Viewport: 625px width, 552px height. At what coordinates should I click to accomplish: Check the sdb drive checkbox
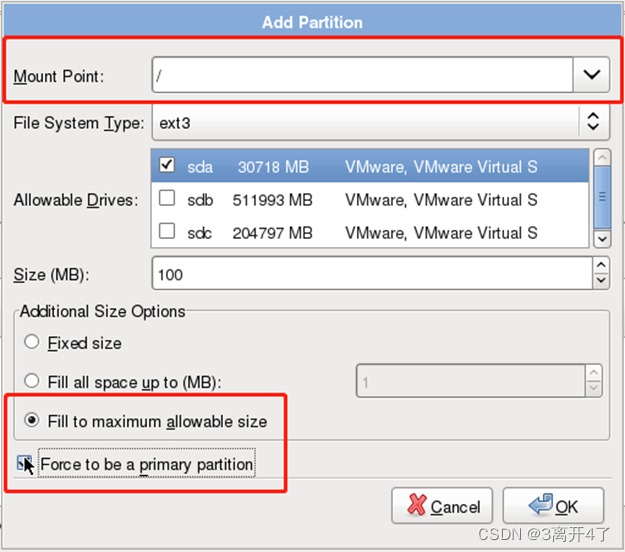pos(167,198)
